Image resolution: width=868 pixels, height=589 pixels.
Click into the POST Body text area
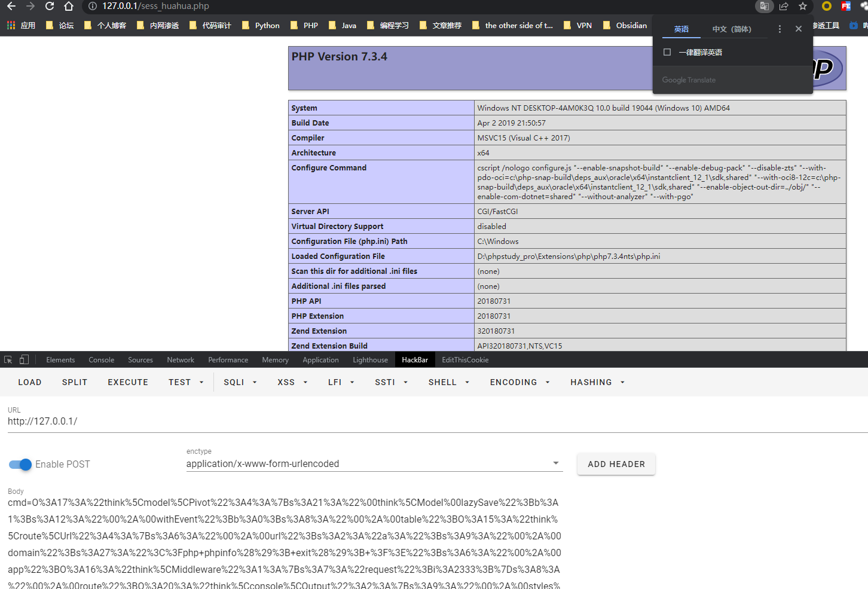pos(286,543)
